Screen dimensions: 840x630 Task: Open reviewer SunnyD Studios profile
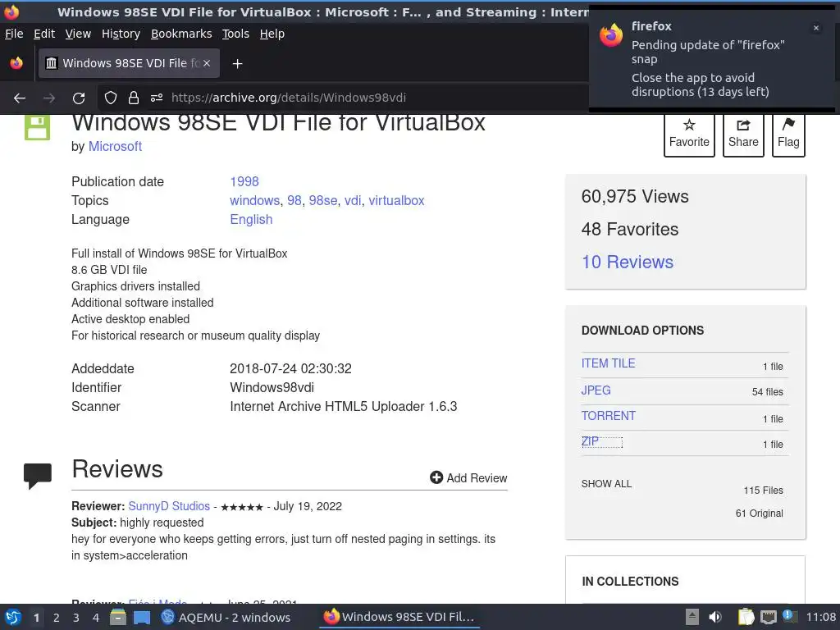169,506
